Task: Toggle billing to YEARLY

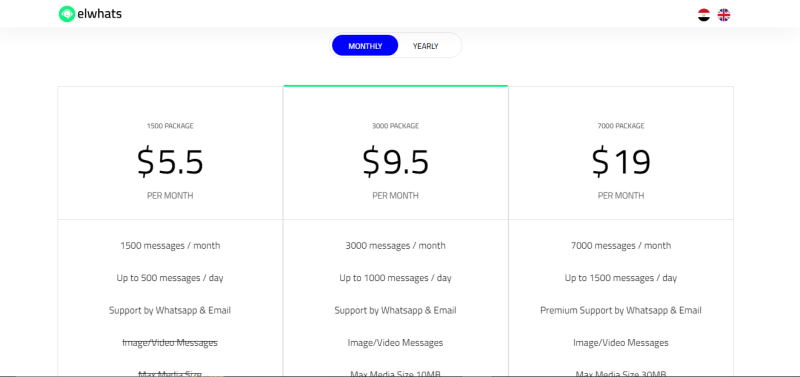Action: (x=426, y=46)
